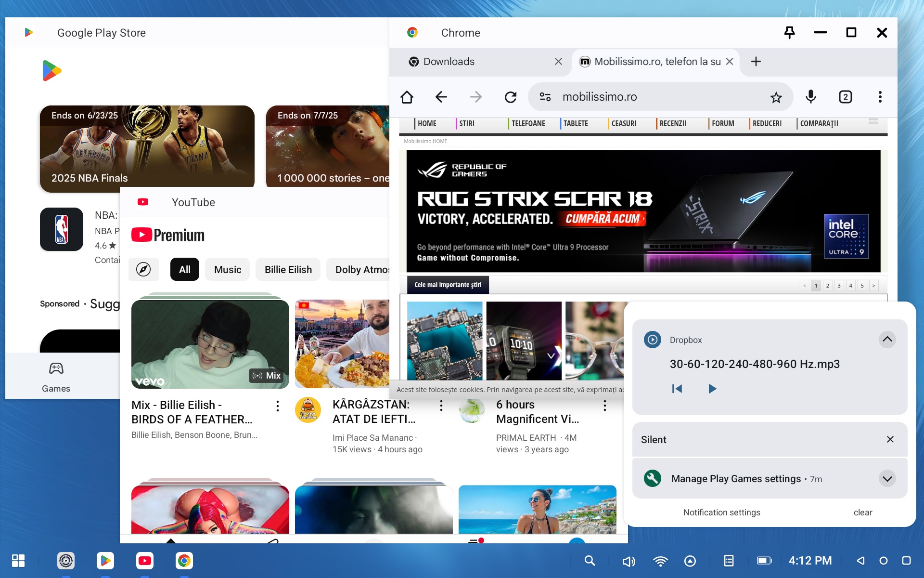Open YouTube Premium logo home

[168, 235]
